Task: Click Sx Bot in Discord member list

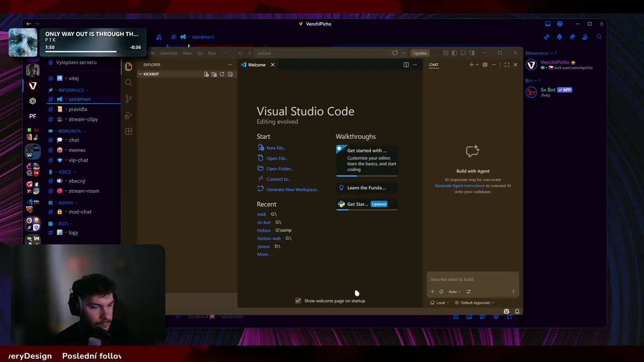Action: [x=548, y=89]
